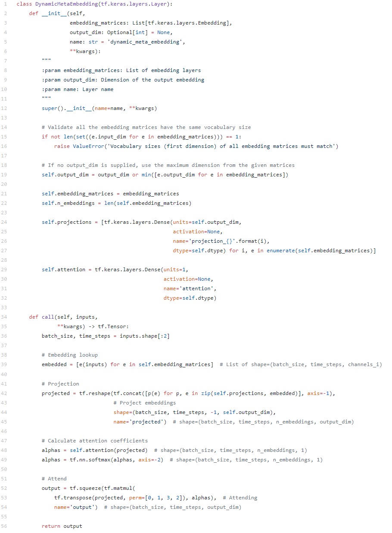Click self.projections variable name

66,222
